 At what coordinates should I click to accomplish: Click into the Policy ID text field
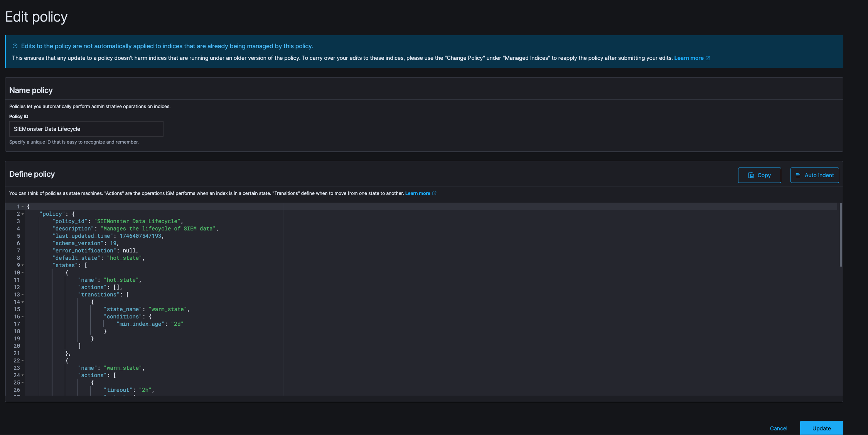86,129
